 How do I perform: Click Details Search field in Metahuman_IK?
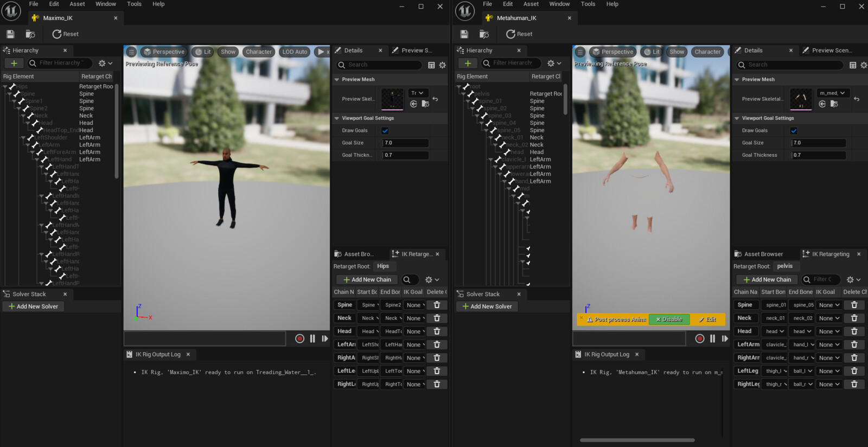[790, 65]
